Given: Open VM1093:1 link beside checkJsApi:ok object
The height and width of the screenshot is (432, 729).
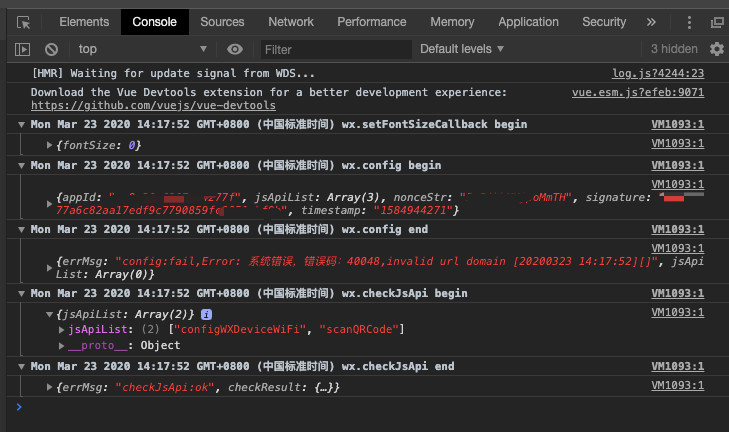Looking at the screenshot, I should [677, 385].
